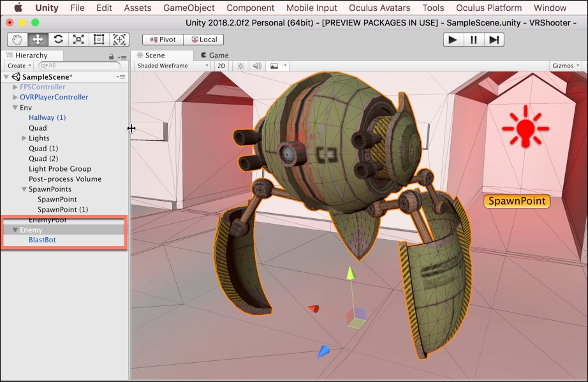Open the File menu
The image size is (588, 382).
78,8
